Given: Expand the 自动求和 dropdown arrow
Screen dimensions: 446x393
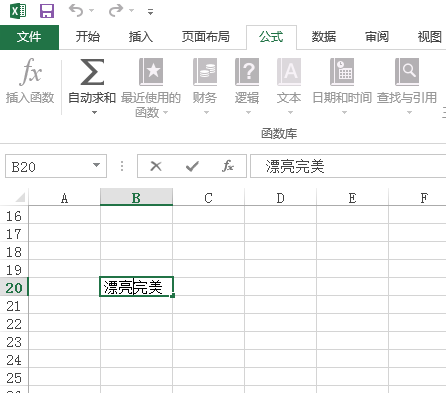Looking at the screenshot, I should pyautogui.click(x=95, y=113).
